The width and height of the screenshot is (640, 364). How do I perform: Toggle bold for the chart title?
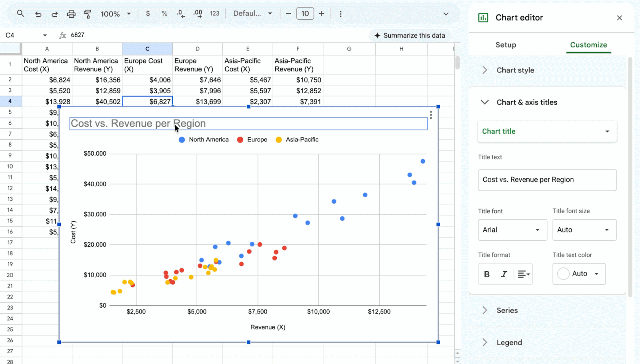[x=487, y=274]
